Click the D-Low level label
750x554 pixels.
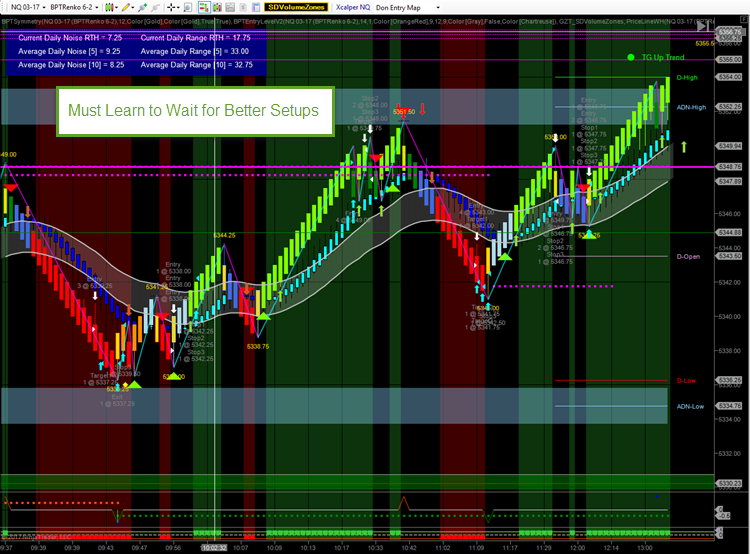point(686,381)
